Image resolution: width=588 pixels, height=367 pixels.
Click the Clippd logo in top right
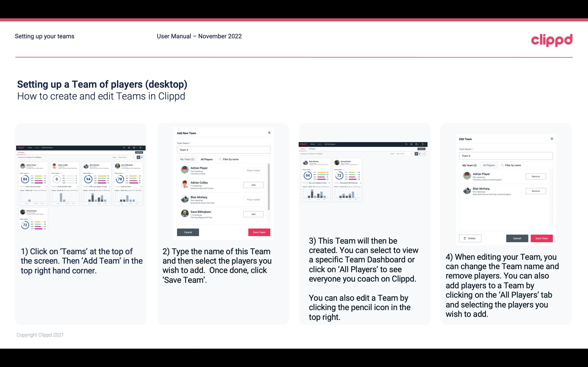(x=552, y=40)
